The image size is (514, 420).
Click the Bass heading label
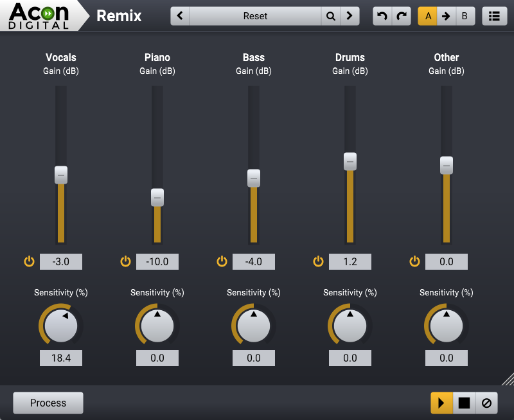click(x=254, y=57)
